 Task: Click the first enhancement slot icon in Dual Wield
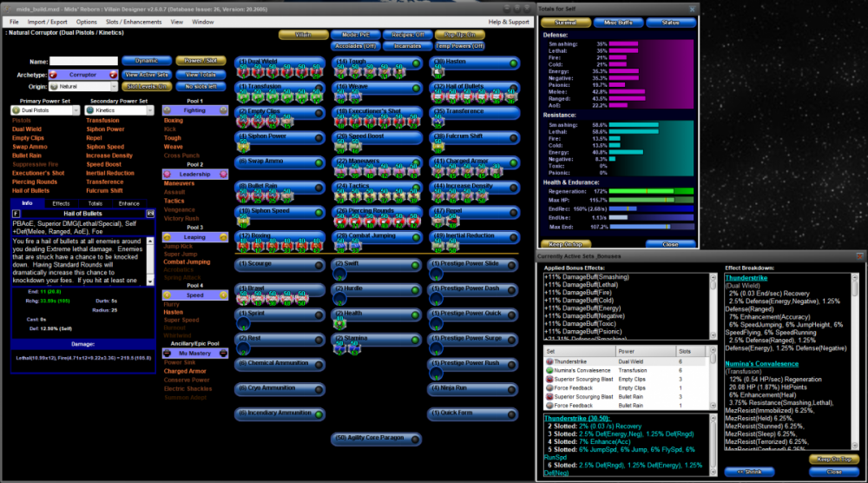(243, 70)
